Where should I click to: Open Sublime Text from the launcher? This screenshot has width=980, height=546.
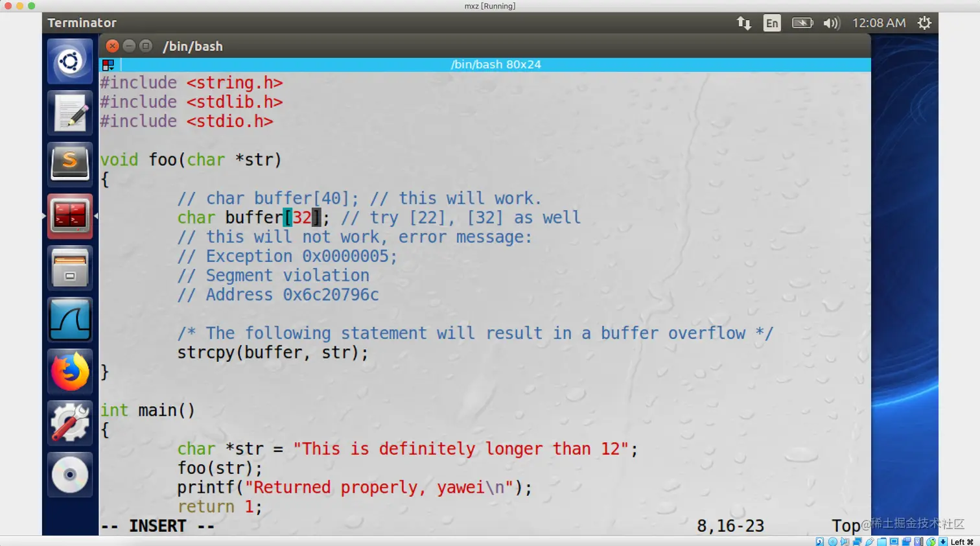pyautogui.click(x=70, y=165)
